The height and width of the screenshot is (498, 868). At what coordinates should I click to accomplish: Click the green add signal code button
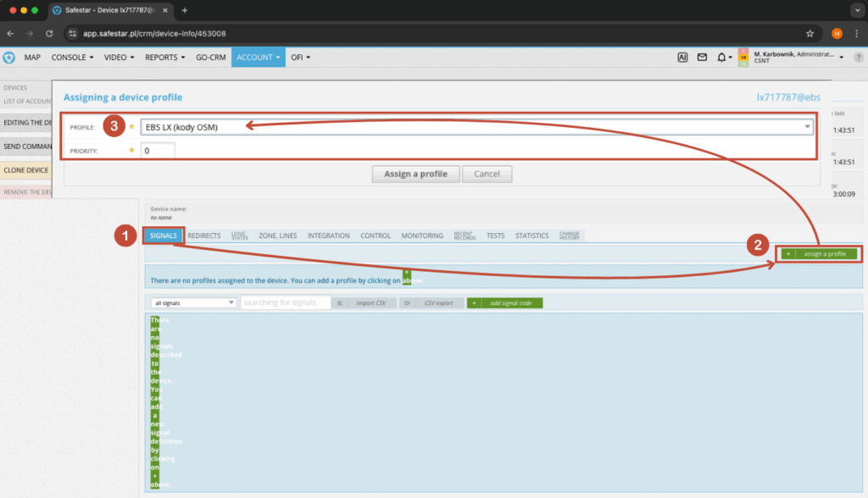(505, 302)
